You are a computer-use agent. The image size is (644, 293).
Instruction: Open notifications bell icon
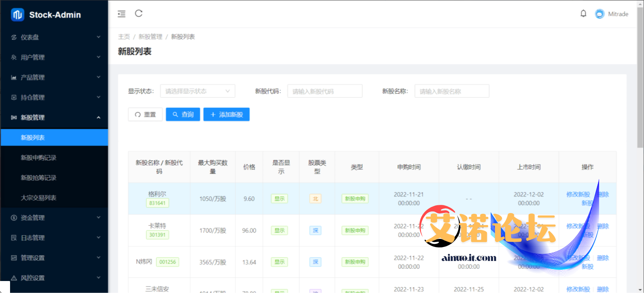coord(583,14)
